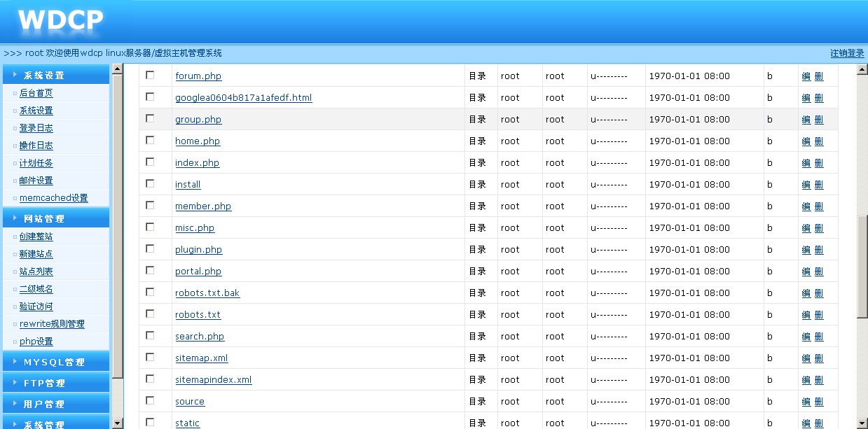Open the install directory link
Screen dimensions: 868x429
(x=188, y=185)
